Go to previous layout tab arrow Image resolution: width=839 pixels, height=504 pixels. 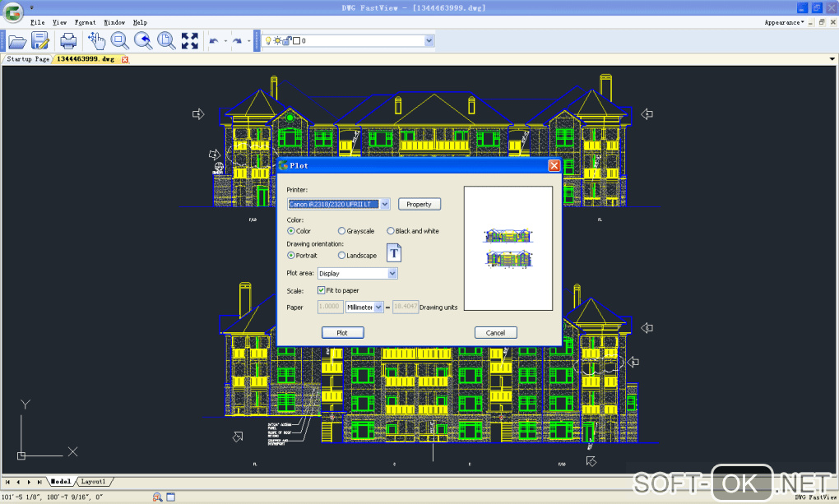[18, 482]
